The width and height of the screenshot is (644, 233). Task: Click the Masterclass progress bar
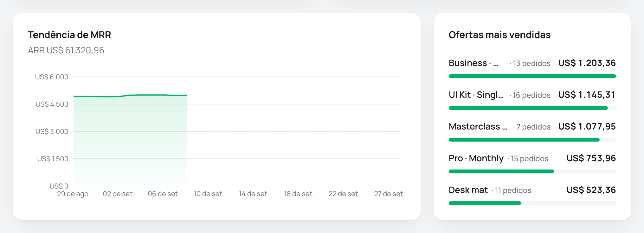coord(532,140)
